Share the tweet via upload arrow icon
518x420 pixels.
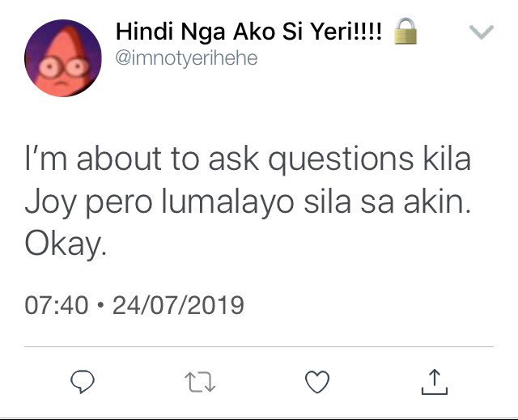[x=435, y=382]
